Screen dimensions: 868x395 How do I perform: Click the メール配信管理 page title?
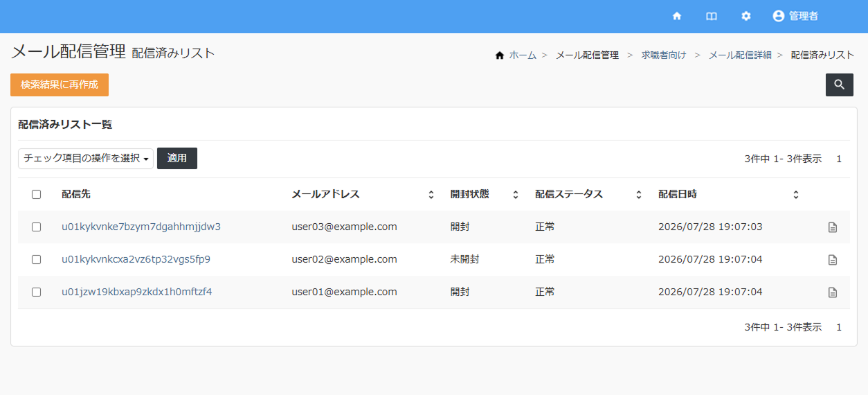click(x=69, y=51)
